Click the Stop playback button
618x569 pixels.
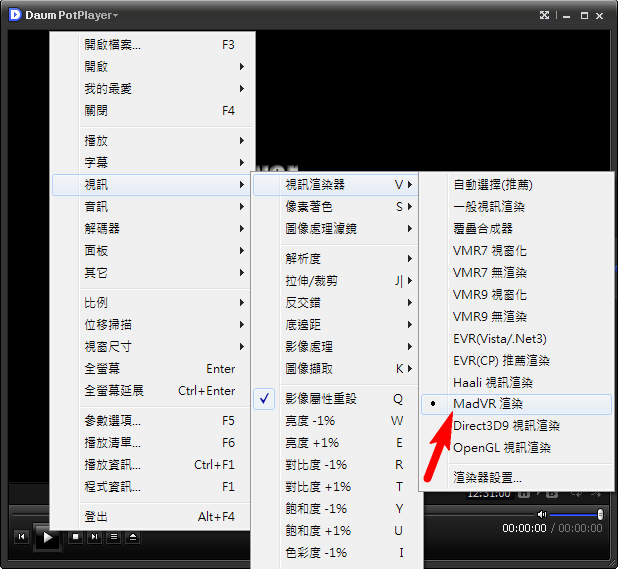tap(76, 536)
